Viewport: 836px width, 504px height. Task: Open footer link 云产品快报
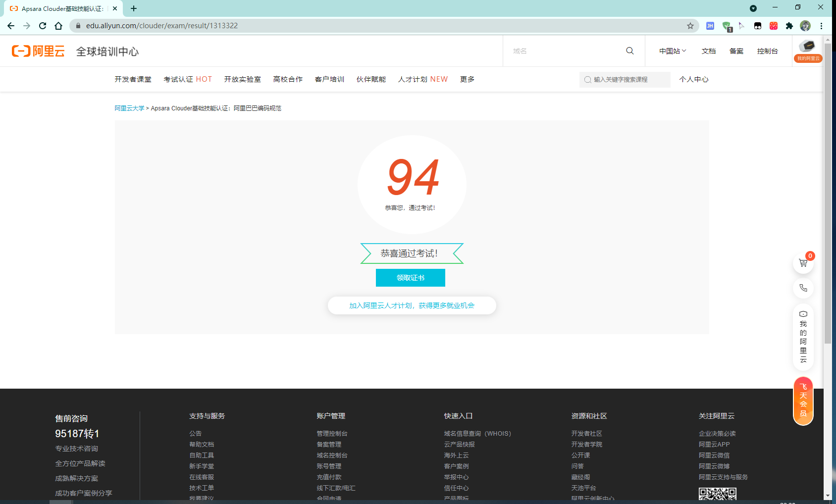[460, 445]
